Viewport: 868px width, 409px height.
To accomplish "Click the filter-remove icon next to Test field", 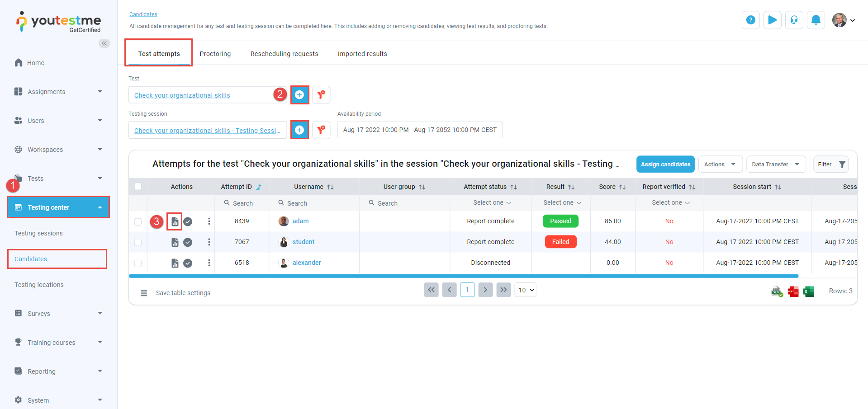I will [x=321, y=95].
